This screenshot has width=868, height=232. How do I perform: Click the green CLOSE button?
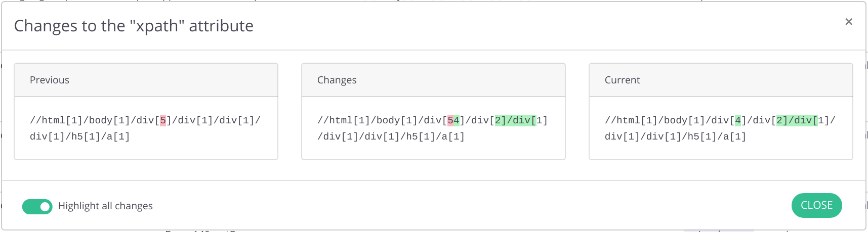[816, 205]
